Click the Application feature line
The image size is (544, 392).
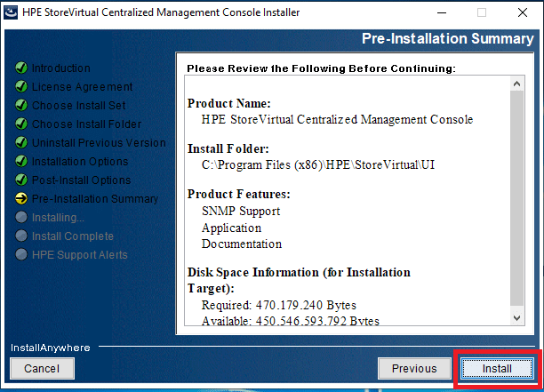[231, 228]
